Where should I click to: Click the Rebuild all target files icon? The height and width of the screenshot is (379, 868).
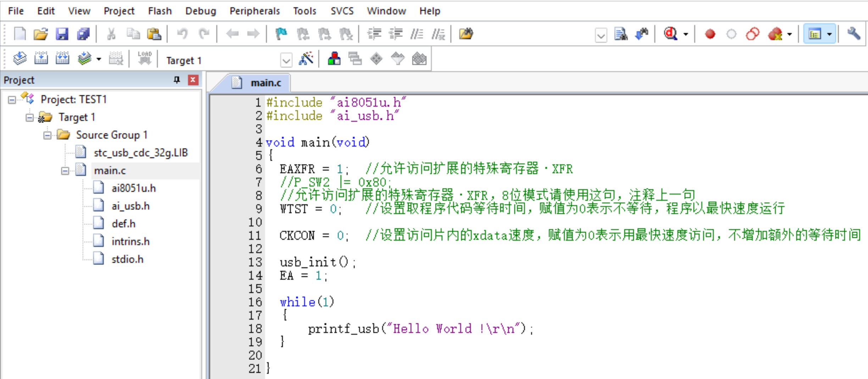click(x=62, y=59)
